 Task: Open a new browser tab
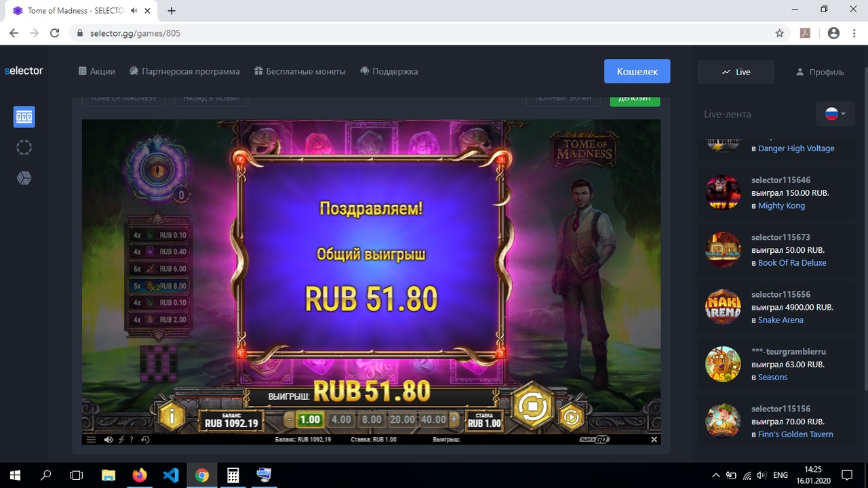(172, 11)
